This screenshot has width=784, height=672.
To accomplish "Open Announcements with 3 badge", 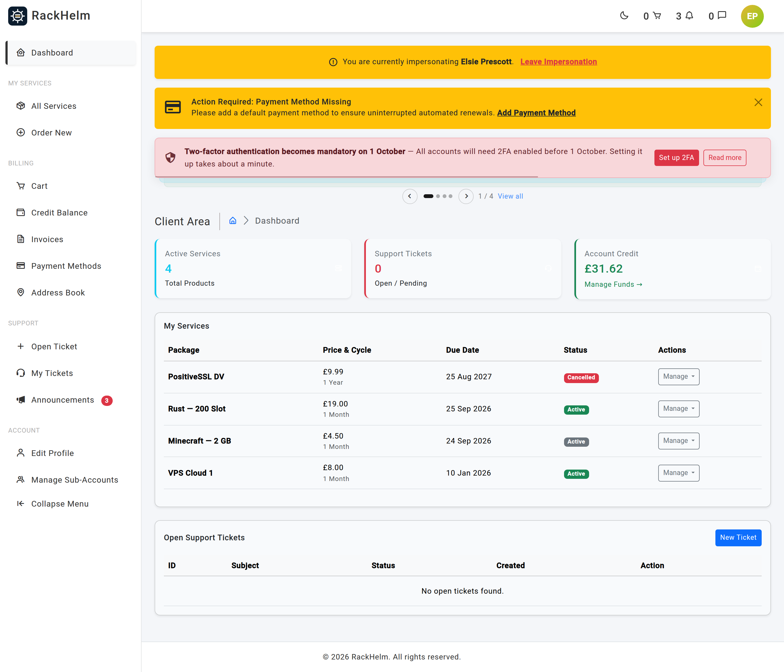I will pyautogui.click(x=71, y=400).
